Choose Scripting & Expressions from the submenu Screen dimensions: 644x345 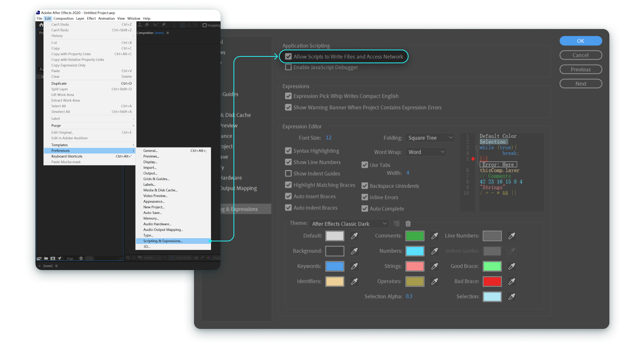coord(163,241)
